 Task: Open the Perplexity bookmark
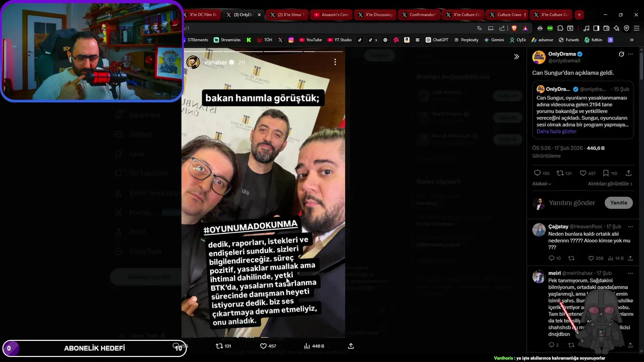point(466,40)
